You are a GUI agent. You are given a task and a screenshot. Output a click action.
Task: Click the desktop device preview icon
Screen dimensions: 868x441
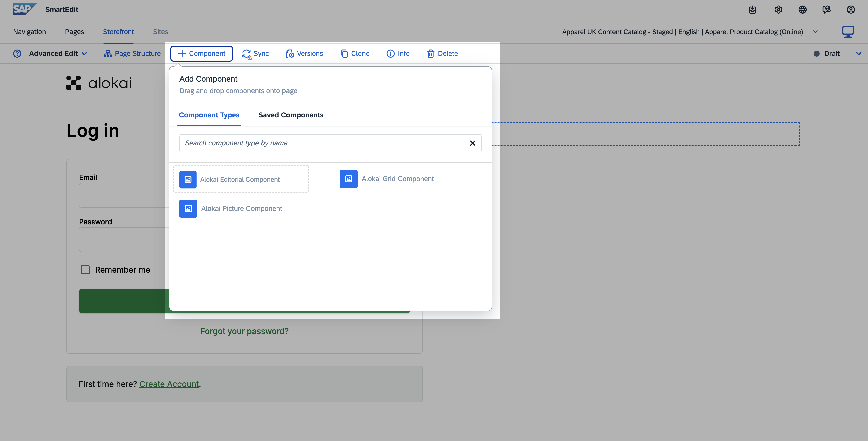(x=848, y=32)
